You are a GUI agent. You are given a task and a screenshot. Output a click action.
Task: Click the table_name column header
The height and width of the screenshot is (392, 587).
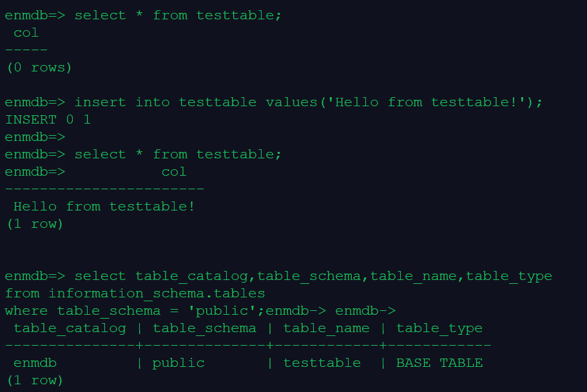326,328
